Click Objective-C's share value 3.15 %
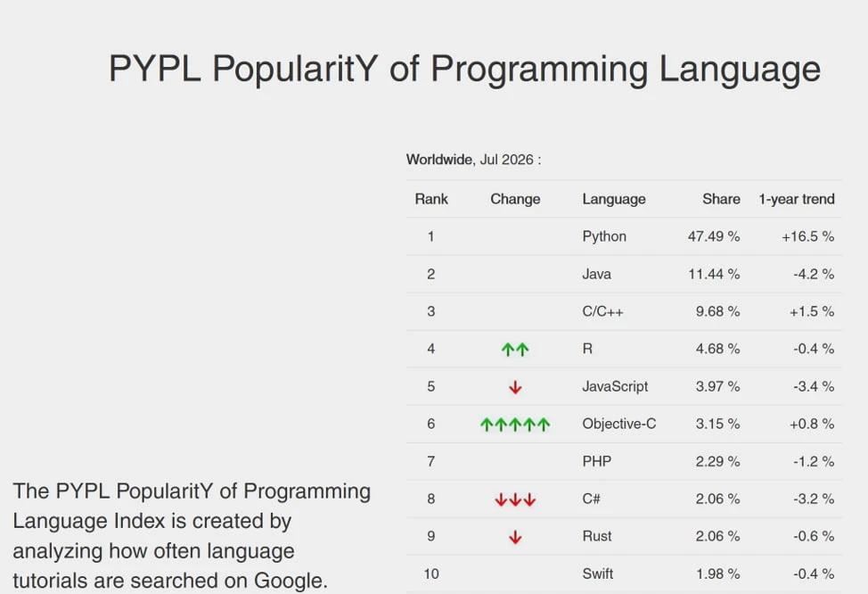This screenshot has width=868, height=594. [x=717, y=424]
